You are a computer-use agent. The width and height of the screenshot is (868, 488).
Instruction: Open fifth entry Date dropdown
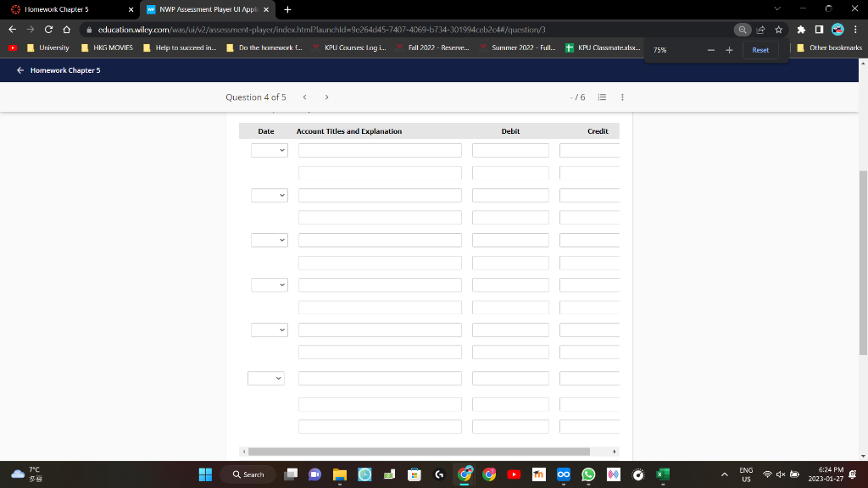269,330
